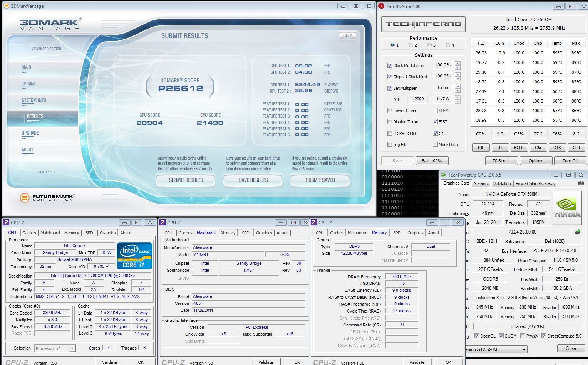Open the SYSTEM INFO section in 3DMark sidebar
The height and width of the screenshot is (365, 588).
[34, 100]
